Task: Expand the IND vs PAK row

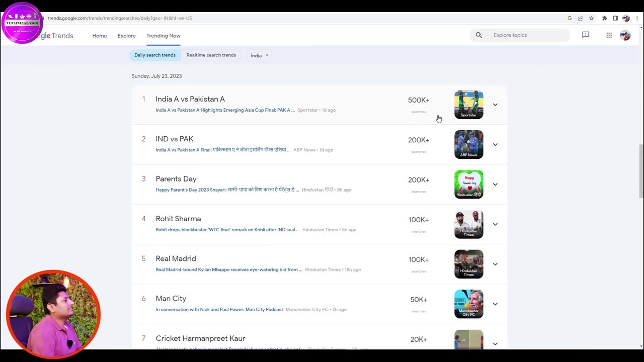Action: point(495,144)
